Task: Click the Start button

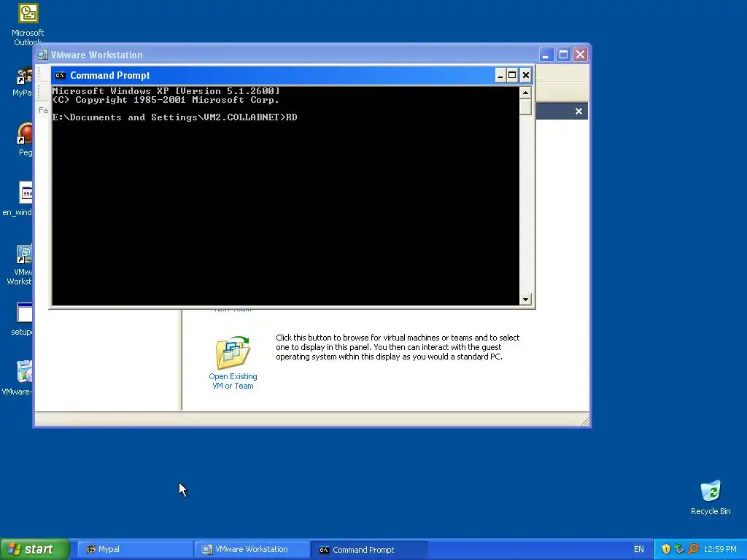Action: [34, 549]
